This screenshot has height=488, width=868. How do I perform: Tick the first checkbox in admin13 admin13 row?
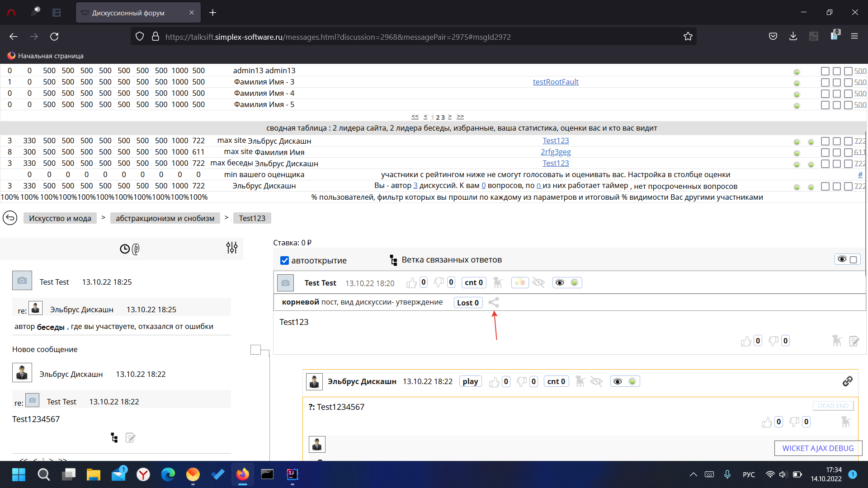click(x=825, y=71)
